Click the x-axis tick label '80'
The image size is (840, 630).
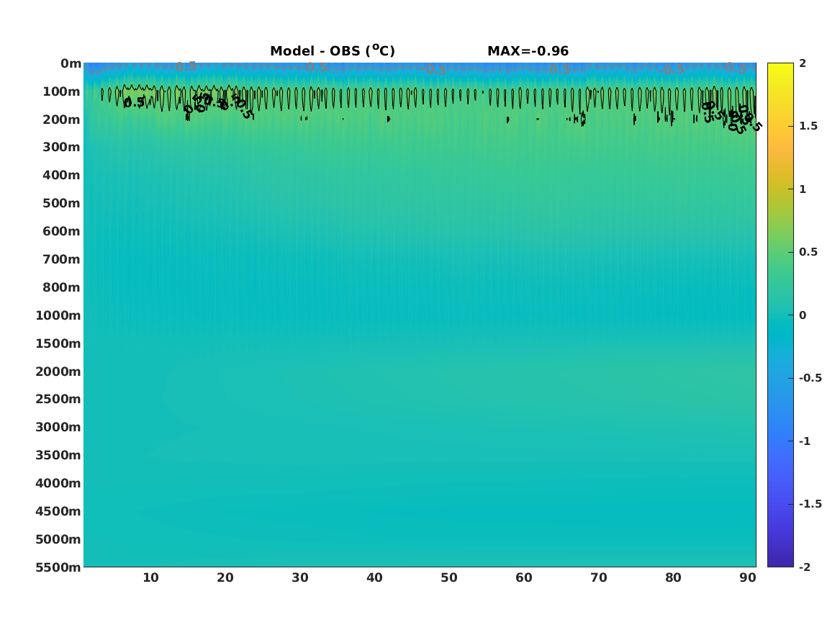point(674,577)
